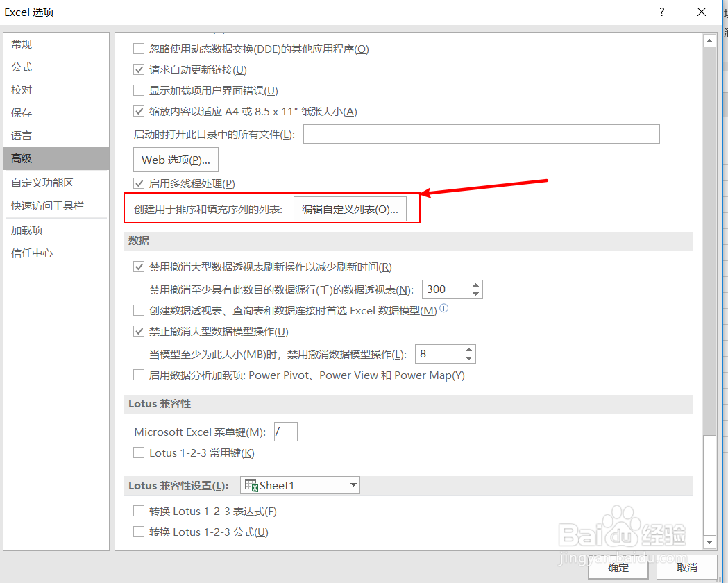Image resolution: width=728 pixels, height=583 pixels.
Task: Enable 显示加载项用户界面错误 option
Action: tap(138, 91)
